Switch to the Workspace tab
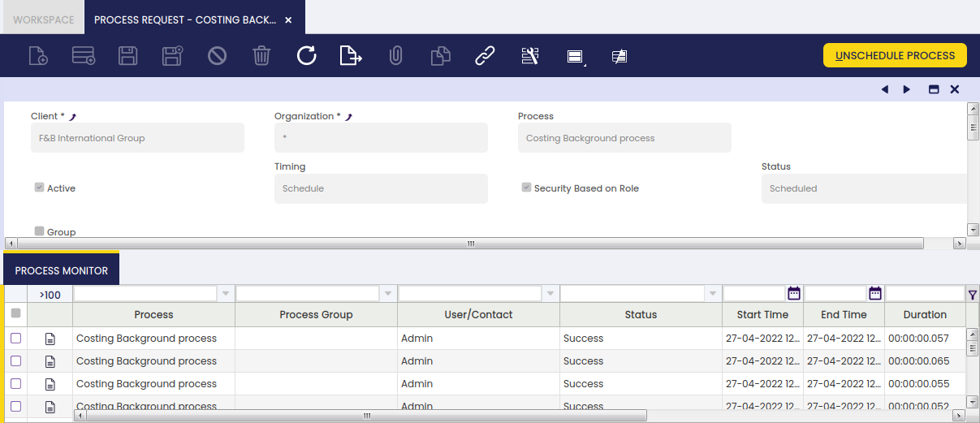The height and width of the screenshot is (423, 980). click(x=43, y=19)
